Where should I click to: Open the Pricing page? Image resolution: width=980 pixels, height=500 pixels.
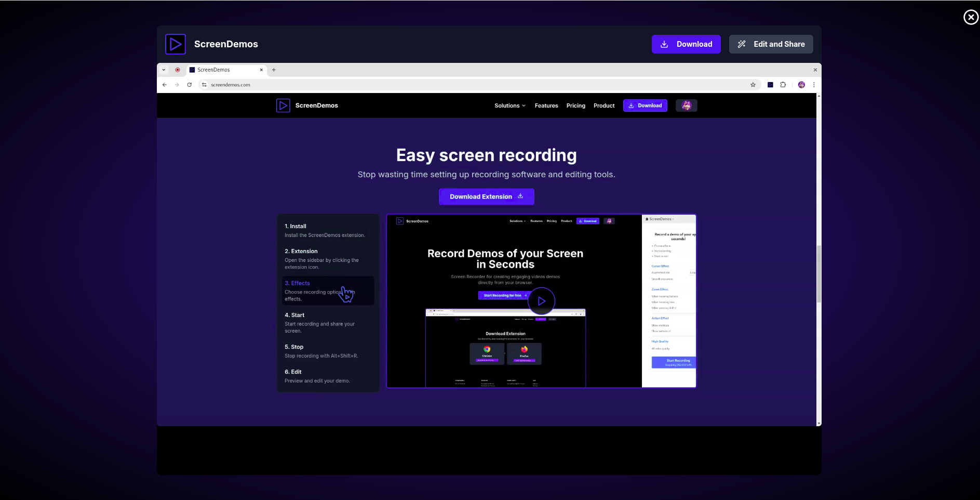(x=576, y=106)
